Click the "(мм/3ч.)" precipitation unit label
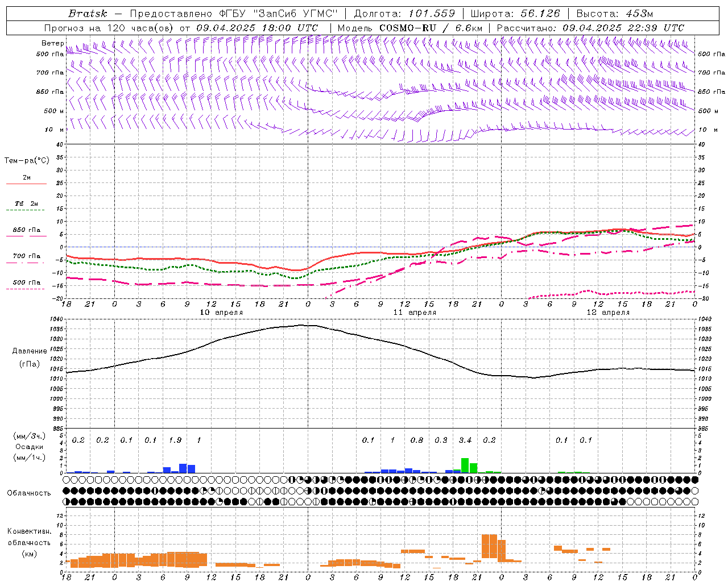Image resolution: width=728 pixels, height=582 pixels. pos(30,436)
